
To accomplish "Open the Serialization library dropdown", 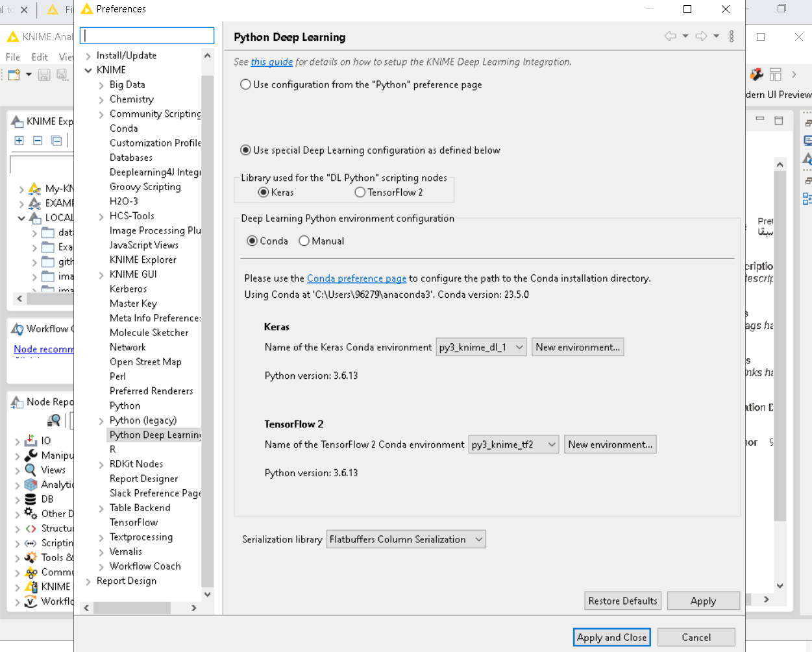I will 406,539.
